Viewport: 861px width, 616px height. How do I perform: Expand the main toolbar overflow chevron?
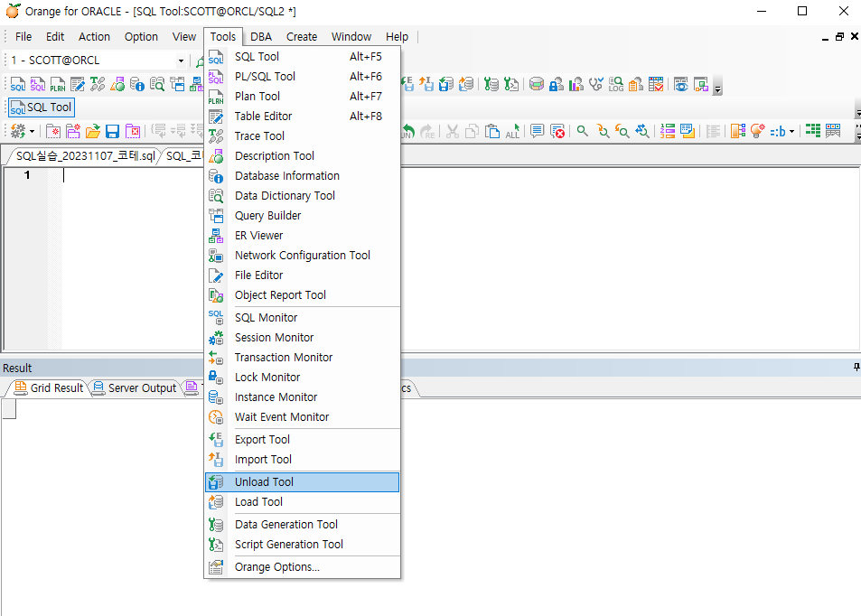pyautogui.click(x=717, y=88)
